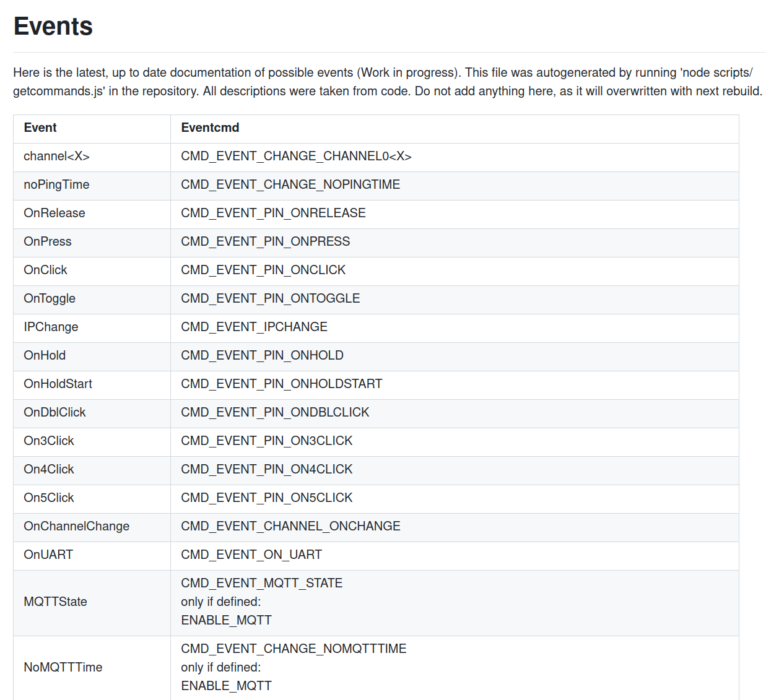Click the Events page heading
Viewport: 766px width, 700px height.
tap(53, 27)
